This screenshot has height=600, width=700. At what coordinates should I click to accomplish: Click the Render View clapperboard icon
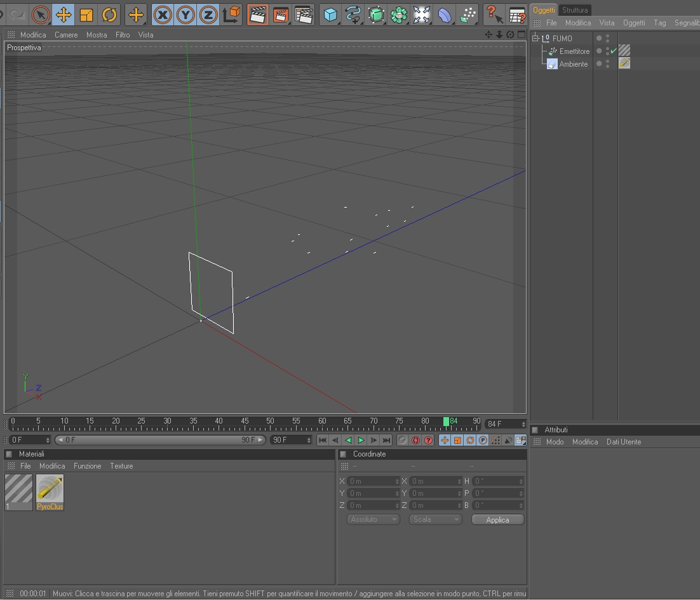258,15
